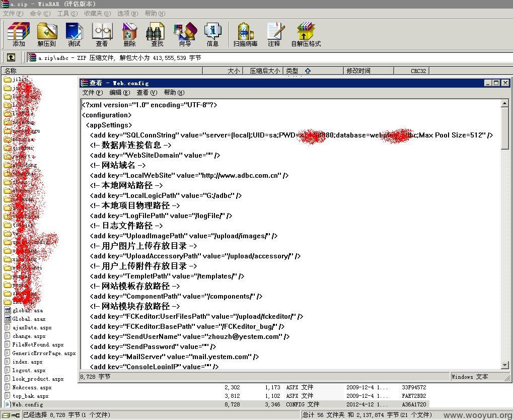This screenshot has width=513, height=420.
Task: Click the MailServer line in viewer
Action: coord(174,357)
